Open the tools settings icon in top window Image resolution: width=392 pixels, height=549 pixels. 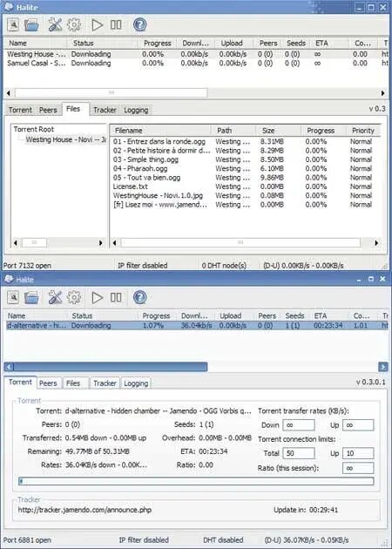55,25
